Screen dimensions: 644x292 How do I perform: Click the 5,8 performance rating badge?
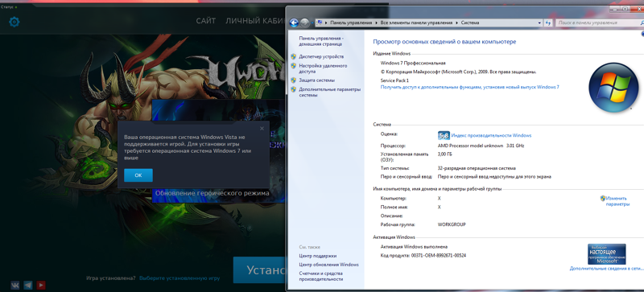tap(444, 135)
